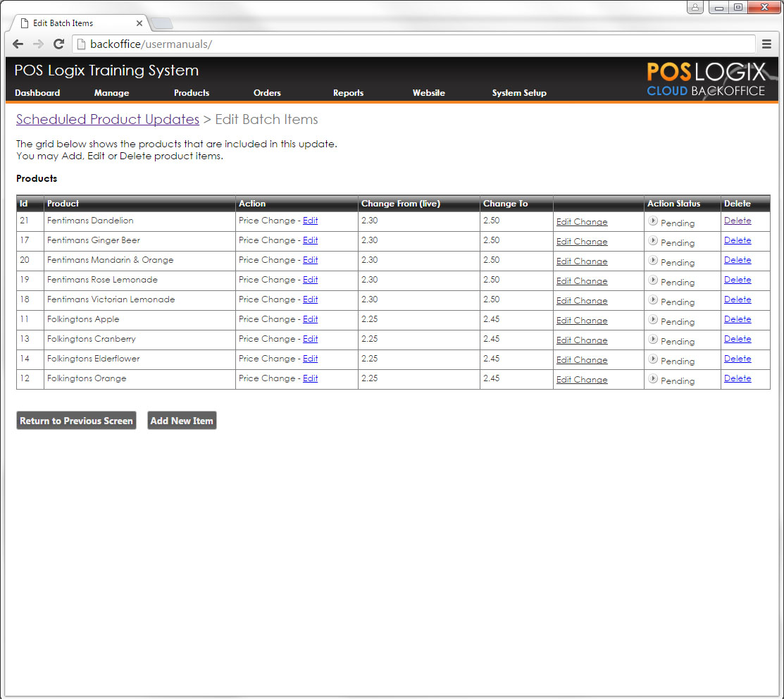This screenshot has width=784, height=699.
Task: Go to Scheduled Product Updates breadcrumb
Action: tap(108, 120)
